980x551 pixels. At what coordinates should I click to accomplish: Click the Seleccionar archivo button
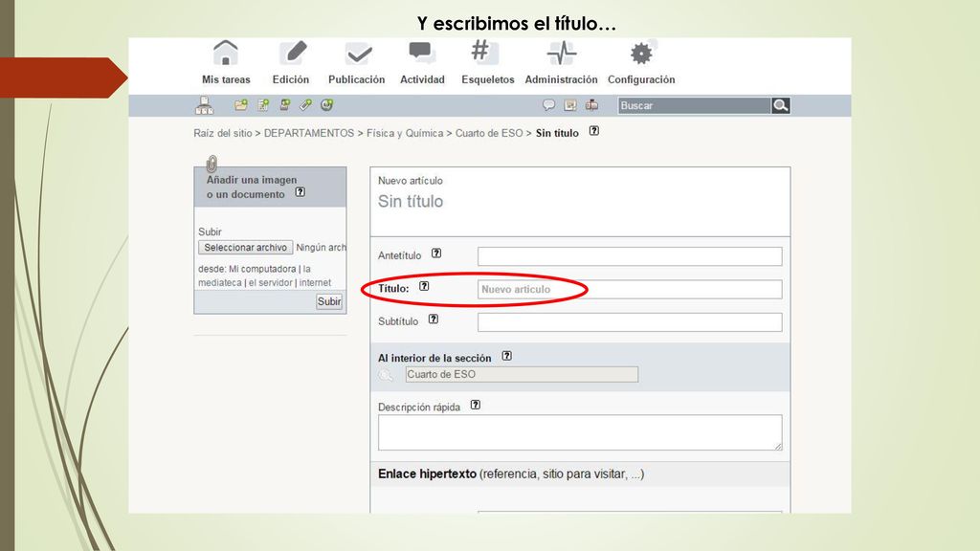245,248
